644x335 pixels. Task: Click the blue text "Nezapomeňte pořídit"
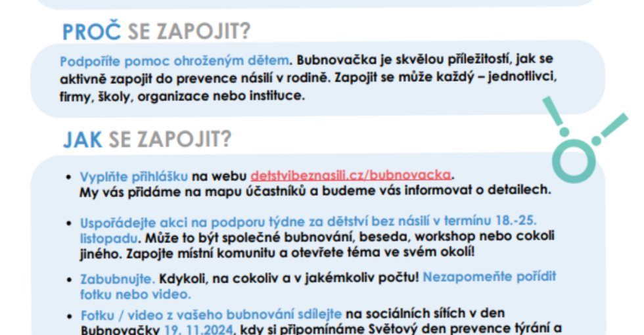pyautogui.click(x=489, y=277)
